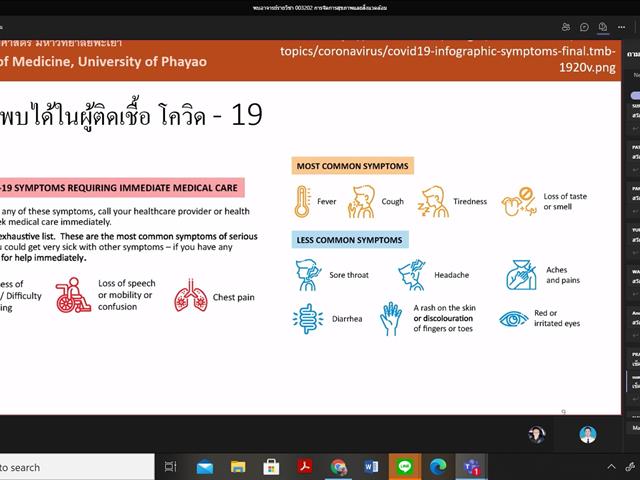Click the Cough symptom icon on slide
This screenshot has width=640, height=480.
[361, 202]
